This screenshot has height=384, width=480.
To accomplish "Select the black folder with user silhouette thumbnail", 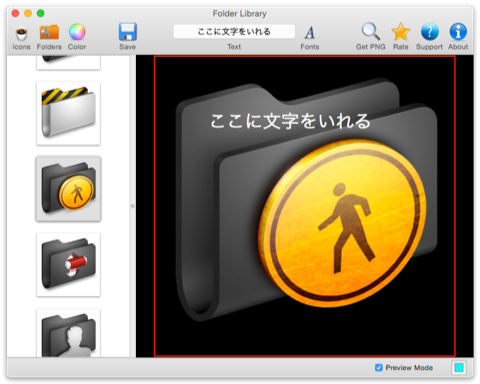I will pos(68,333).
